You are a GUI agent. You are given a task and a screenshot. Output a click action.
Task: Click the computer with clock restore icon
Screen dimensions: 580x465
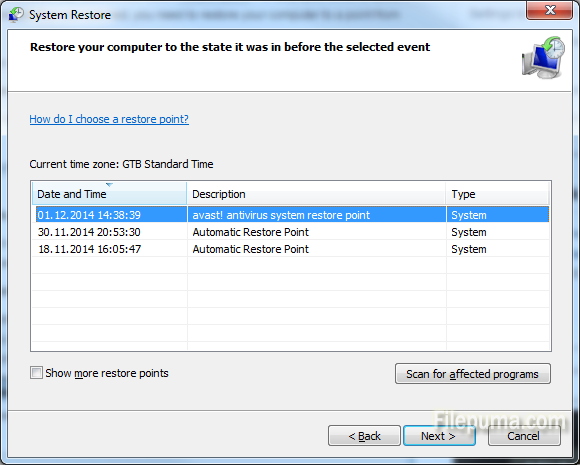pyautogui.click(x=543, y=57)
